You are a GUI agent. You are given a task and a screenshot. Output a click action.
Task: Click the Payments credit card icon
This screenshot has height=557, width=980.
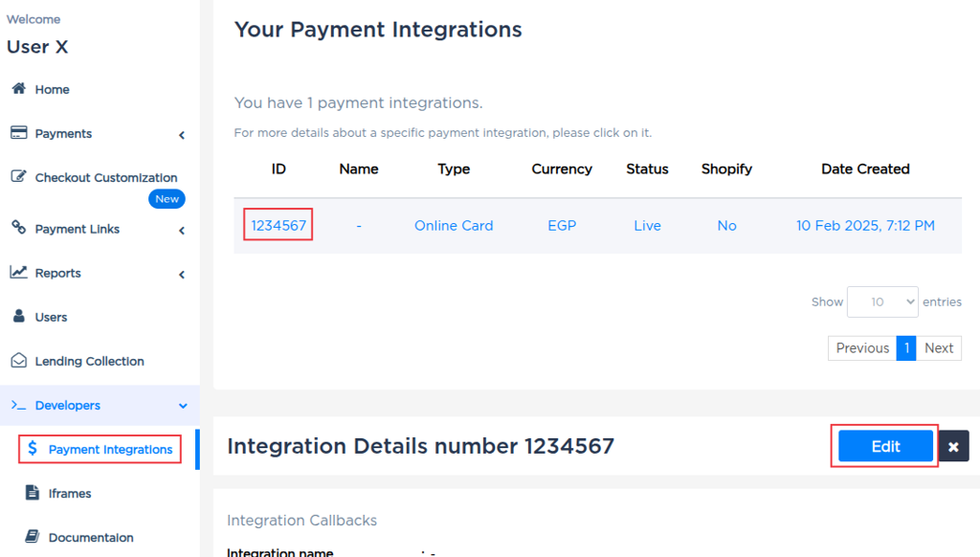point(18,133)
